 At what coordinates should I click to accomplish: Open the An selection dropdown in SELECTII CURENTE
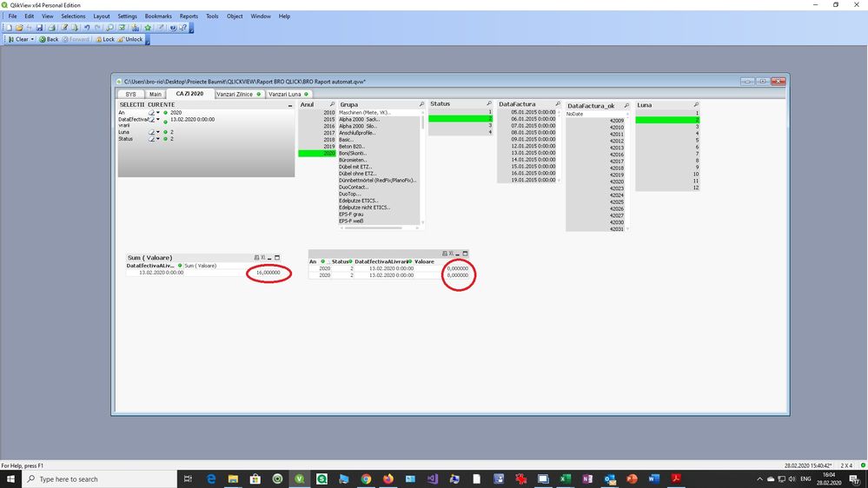tap(158, 112)
